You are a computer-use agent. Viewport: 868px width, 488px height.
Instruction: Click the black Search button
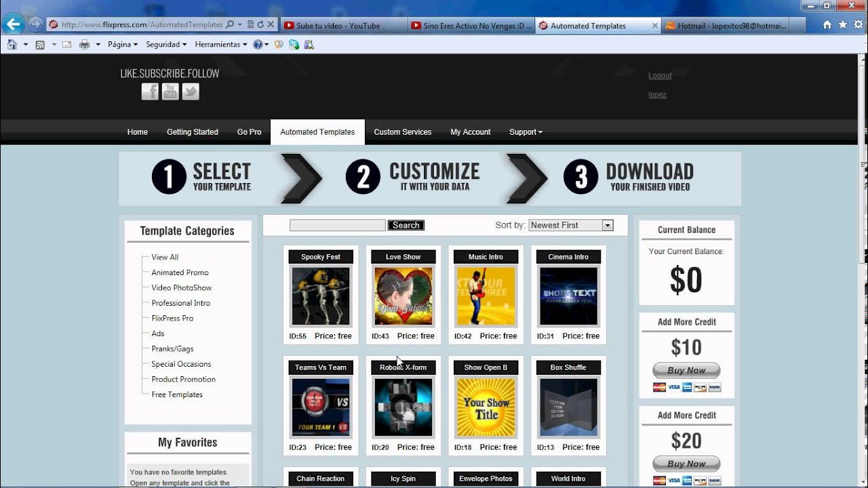406,225
